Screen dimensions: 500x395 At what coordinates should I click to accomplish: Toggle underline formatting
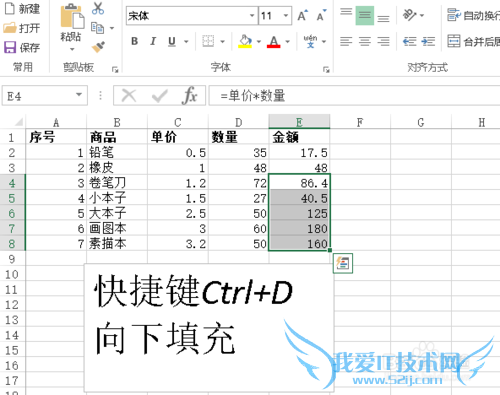tap(172, 41)
